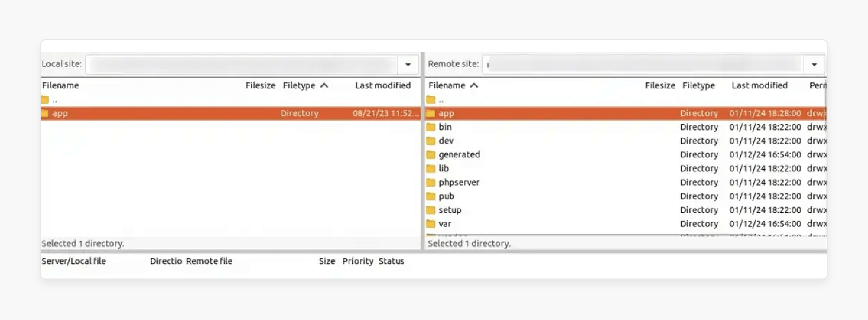Click the remote pub folder icon
The image size is (868, 320).
[x=431, y=196]
